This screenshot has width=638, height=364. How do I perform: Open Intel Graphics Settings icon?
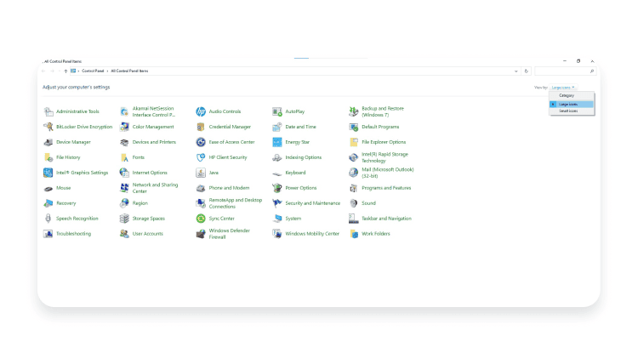point(48,173)
